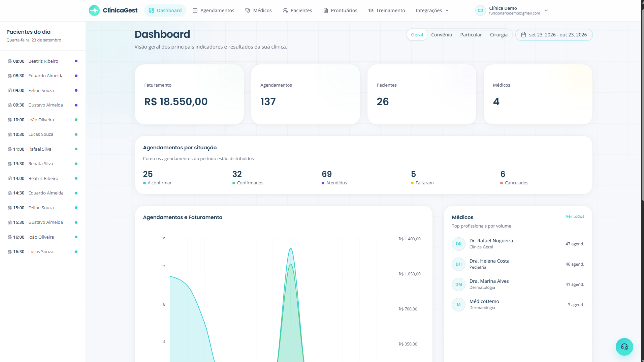
Task: Select the 15:30 Gustavo Almeida appointment
Action: (43, 222)
